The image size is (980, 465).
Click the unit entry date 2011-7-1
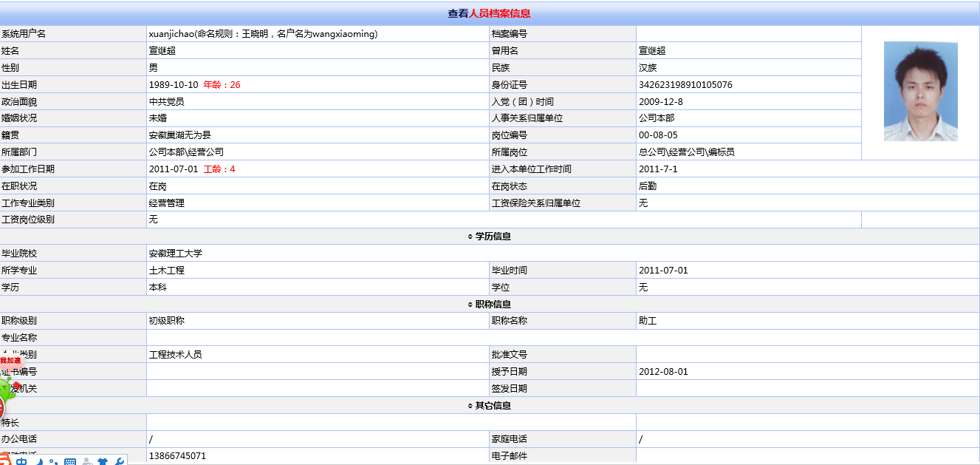pos(658,169)
